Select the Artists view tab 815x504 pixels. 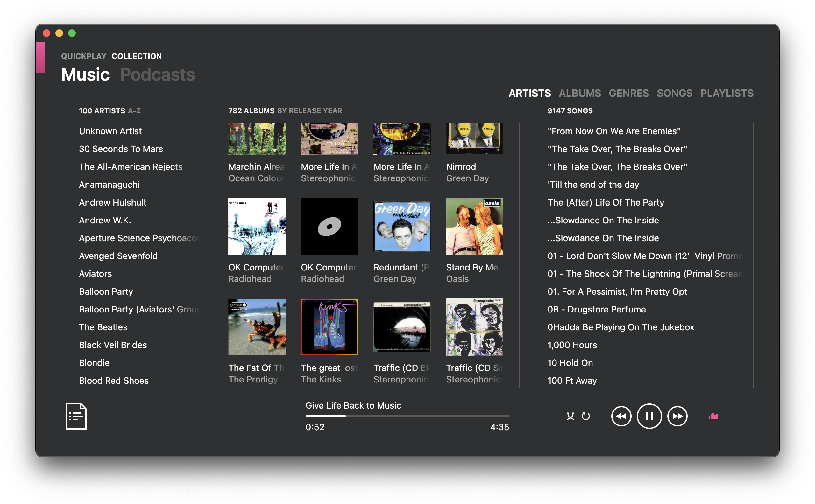(529, 93)
